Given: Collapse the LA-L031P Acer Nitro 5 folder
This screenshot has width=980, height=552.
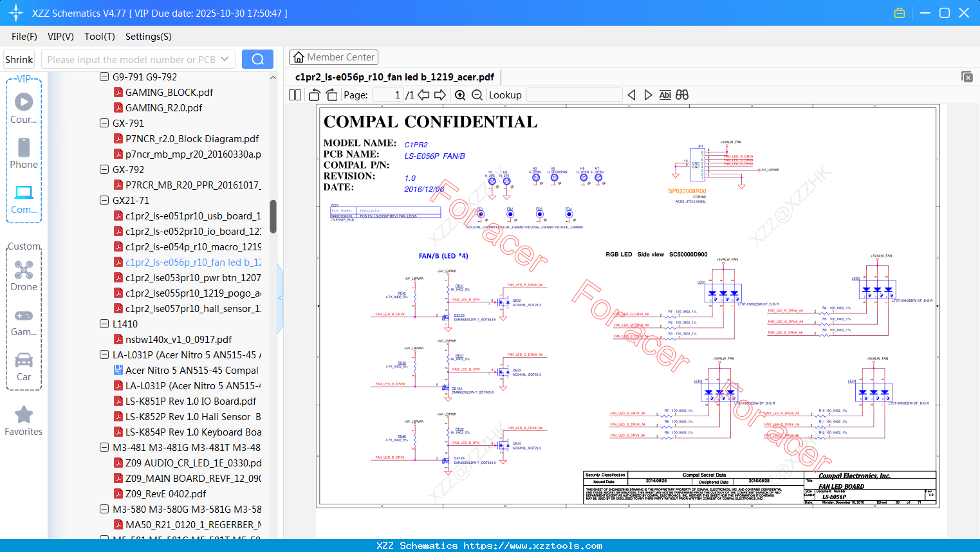Looking at the screenshot, I should [104, 354].
